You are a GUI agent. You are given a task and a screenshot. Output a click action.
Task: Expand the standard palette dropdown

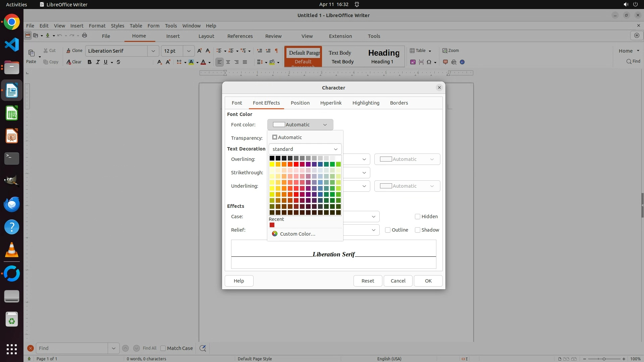coord(305,149)
